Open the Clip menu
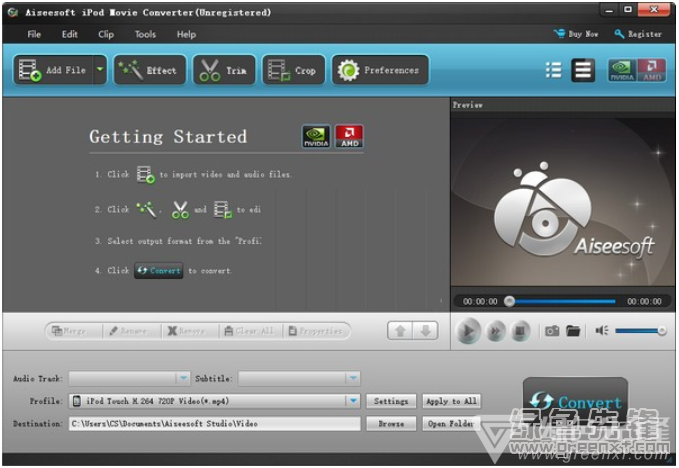Viewport: 679px width, 468px height. [106, 34]
